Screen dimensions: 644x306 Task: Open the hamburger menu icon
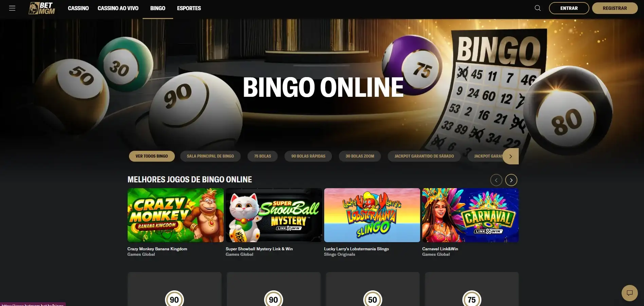(x=12, y=8)
